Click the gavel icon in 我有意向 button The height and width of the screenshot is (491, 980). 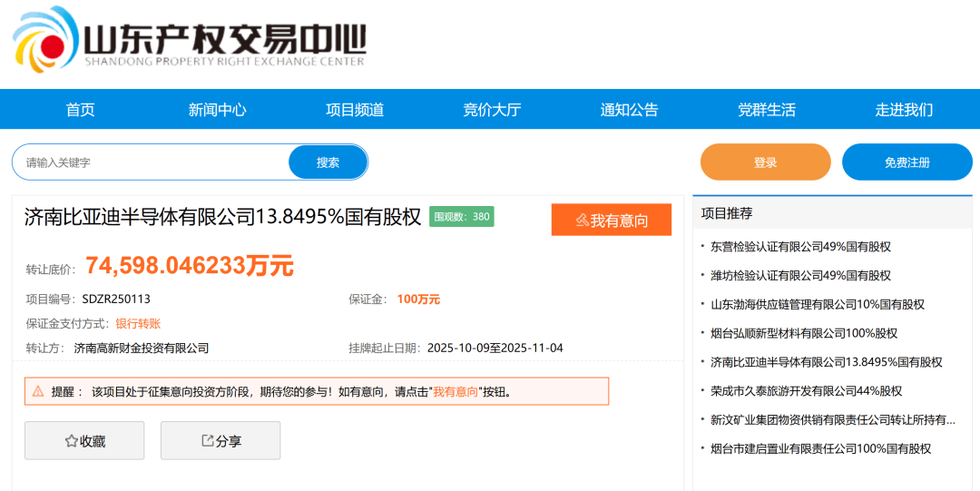[x=582, y=221]
